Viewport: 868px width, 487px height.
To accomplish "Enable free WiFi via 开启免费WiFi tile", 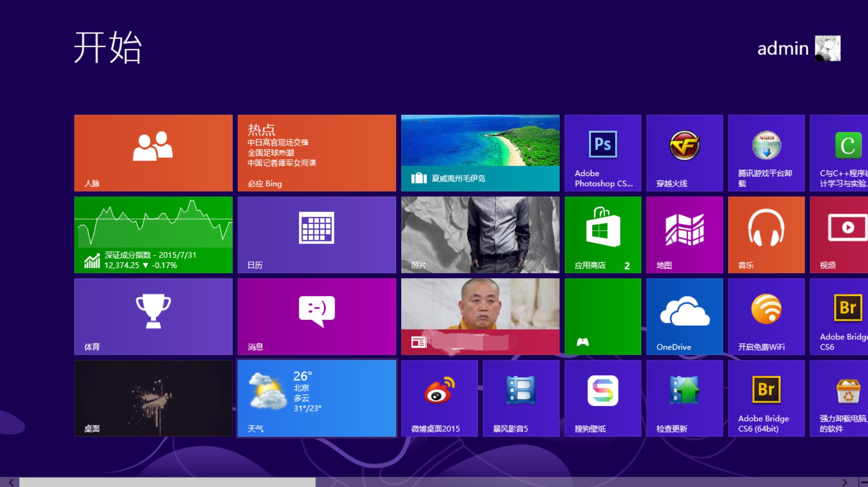I will [x=766, y=316].
